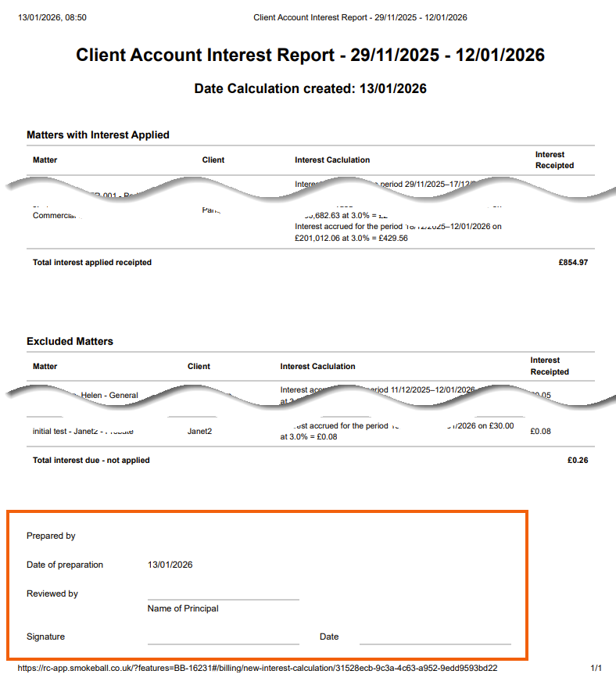
Task: Click the print timestamp in the page header
Action: tap(52, 17)
